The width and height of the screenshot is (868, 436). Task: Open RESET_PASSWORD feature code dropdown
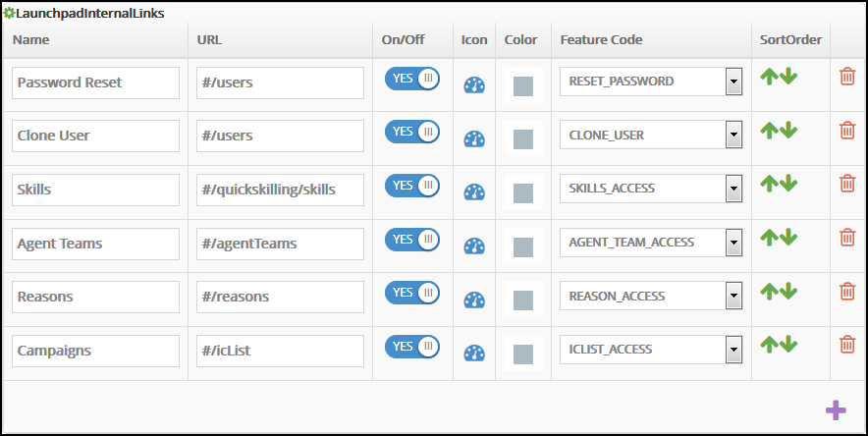732,82
